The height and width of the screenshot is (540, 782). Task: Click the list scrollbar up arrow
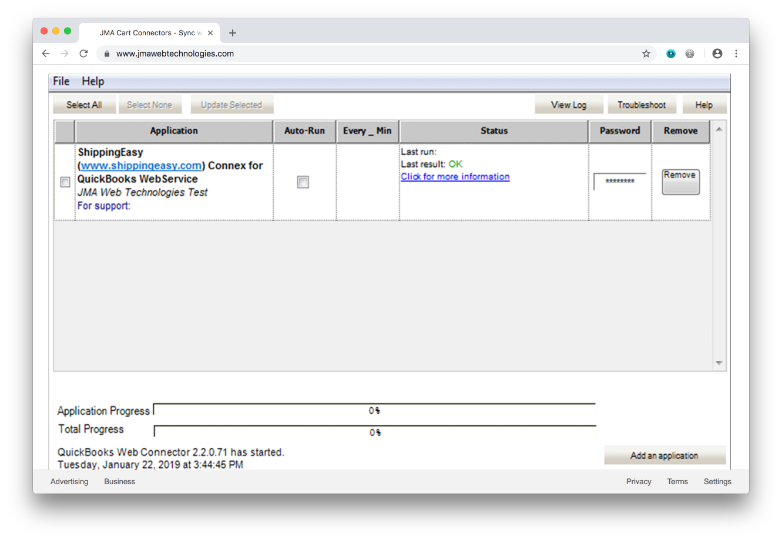coord(719,130)
